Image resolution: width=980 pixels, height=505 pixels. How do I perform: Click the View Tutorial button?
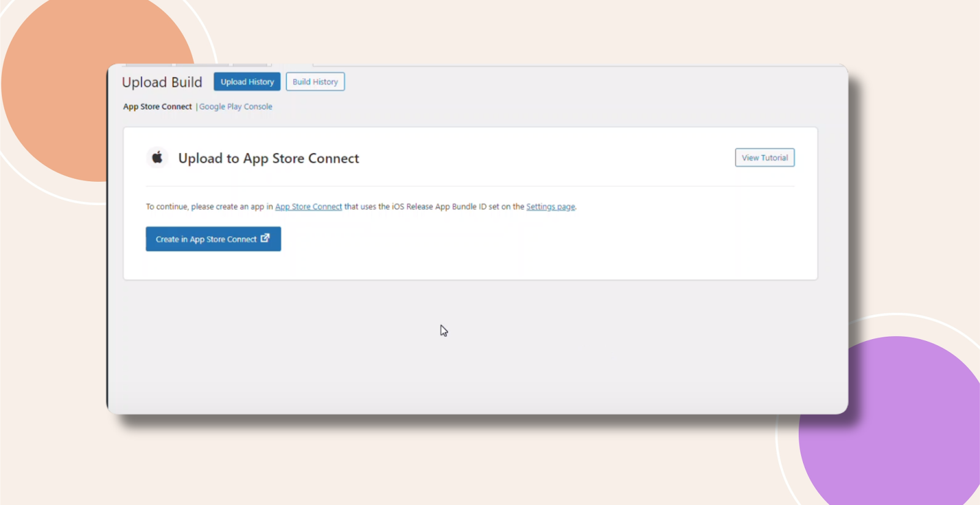(x=764, y=157)
